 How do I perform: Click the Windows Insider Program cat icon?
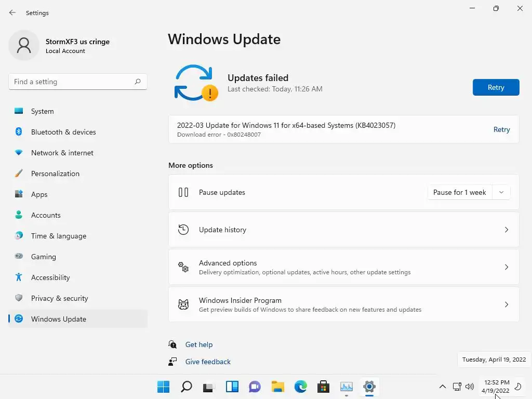click(x=183, y=304)
